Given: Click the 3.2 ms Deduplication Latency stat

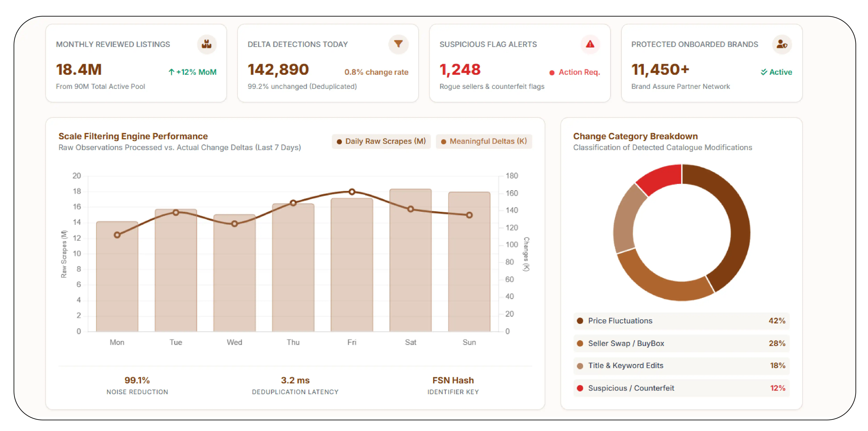Looking at the screenshot, I should pos(295,385).
